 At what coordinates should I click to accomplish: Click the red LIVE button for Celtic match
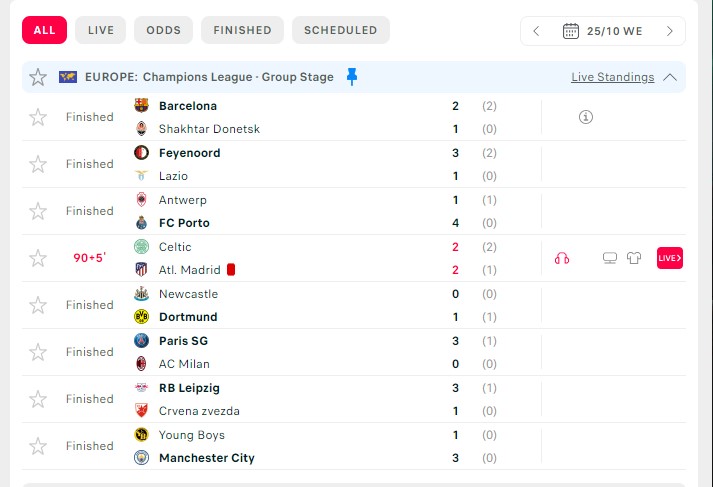point(670,258)
